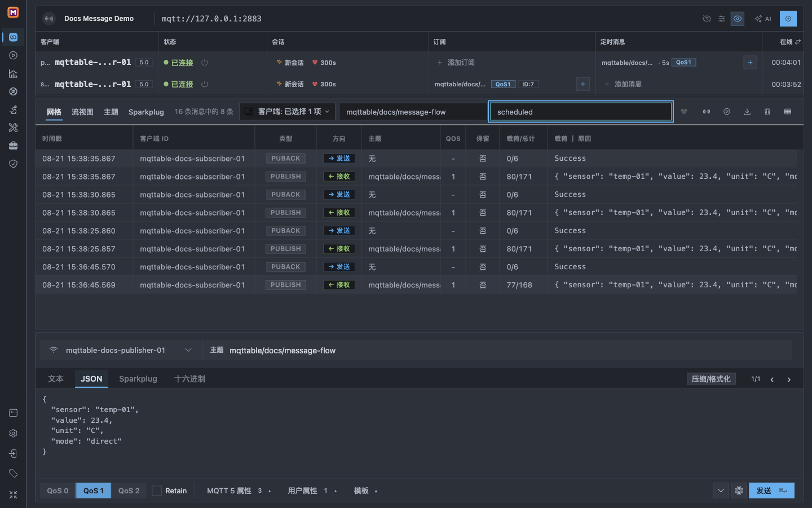Screen dimensions: 812x508
Task: Select QoS 1
Action: tap(94, 491)
